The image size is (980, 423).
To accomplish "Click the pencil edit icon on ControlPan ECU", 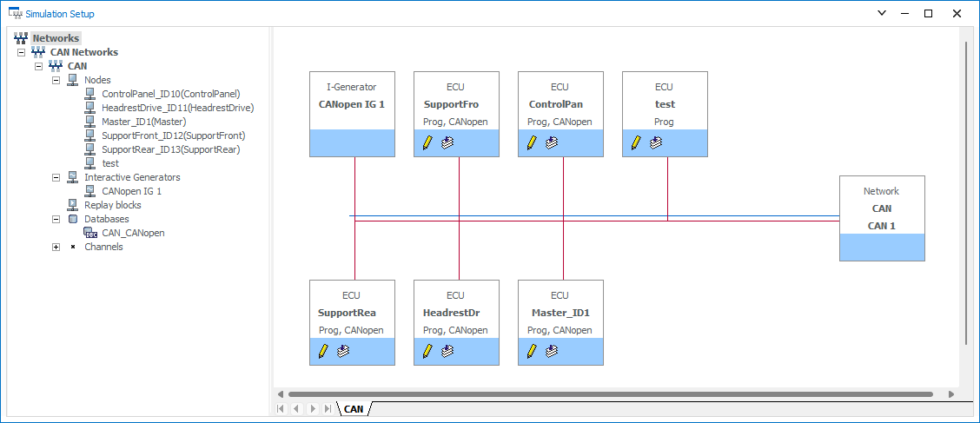I will (531, 143).
